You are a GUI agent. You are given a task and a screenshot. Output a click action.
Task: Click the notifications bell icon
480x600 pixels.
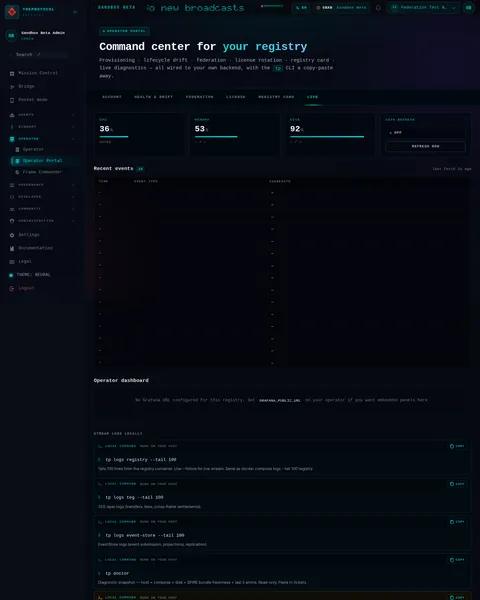point(378,8)
